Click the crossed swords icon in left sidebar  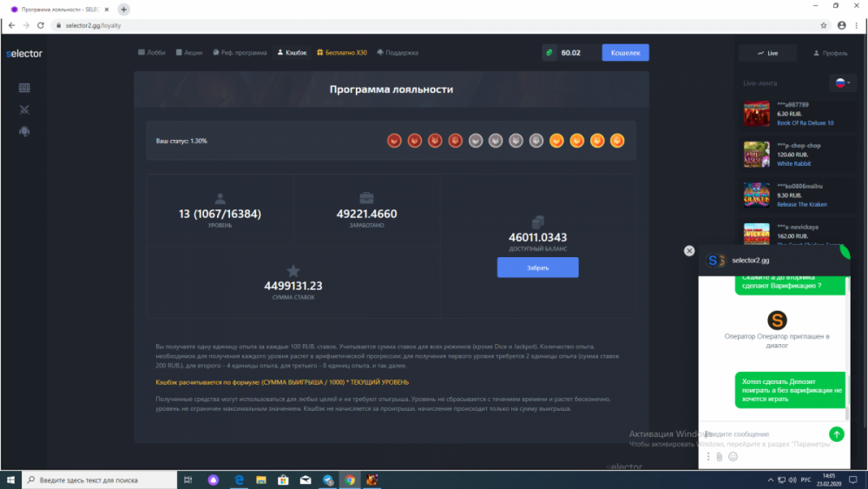[x=24, y=109]
